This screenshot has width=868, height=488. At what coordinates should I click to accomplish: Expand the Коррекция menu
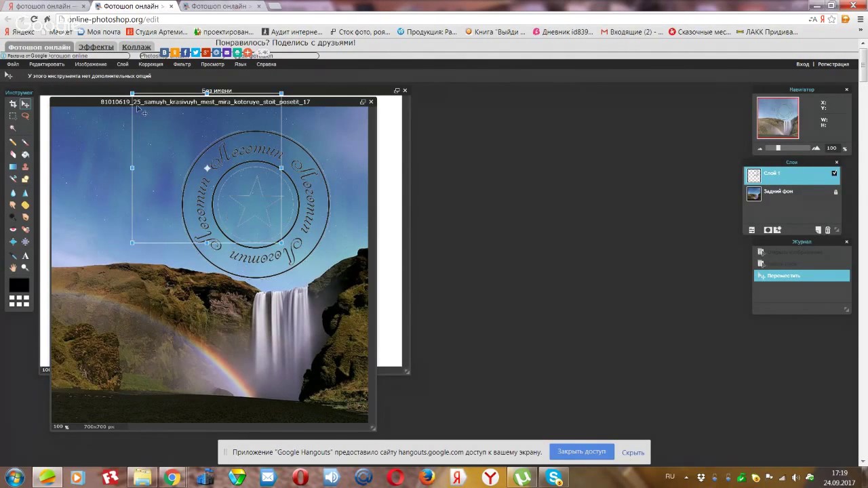151,64
